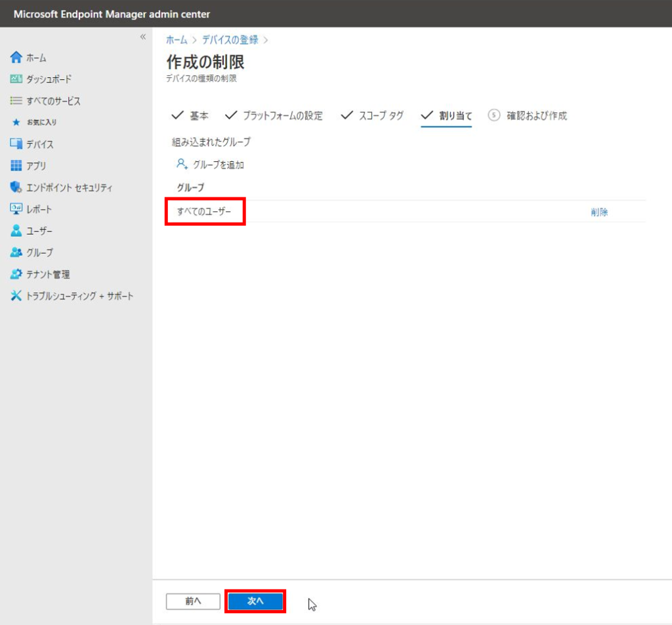Open ダッシュボード in the sidebar menu

[49, 79]
